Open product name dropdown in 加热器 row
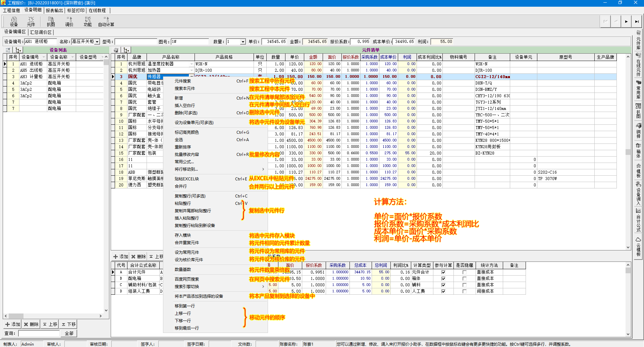 click(192, 70)
